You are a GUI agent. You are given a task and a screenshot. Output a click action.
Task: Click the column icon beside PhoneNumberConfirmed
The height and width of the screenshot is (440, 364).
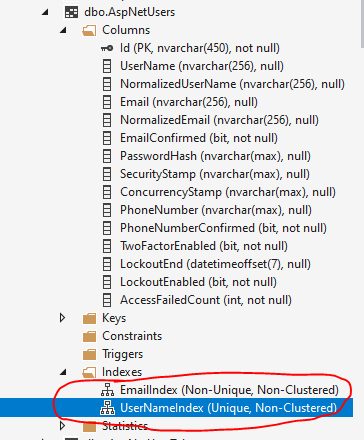tap(107, 228)
